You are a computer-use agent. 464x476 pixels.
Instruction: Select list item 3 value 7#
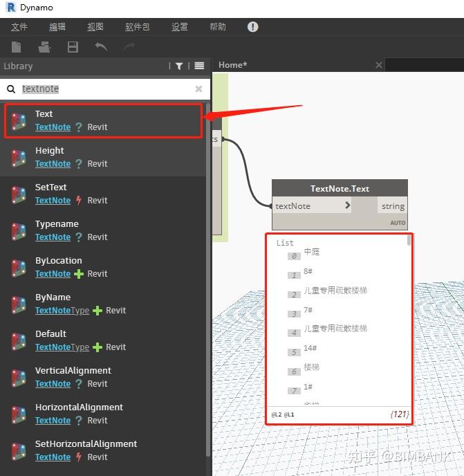pos(308,310)
